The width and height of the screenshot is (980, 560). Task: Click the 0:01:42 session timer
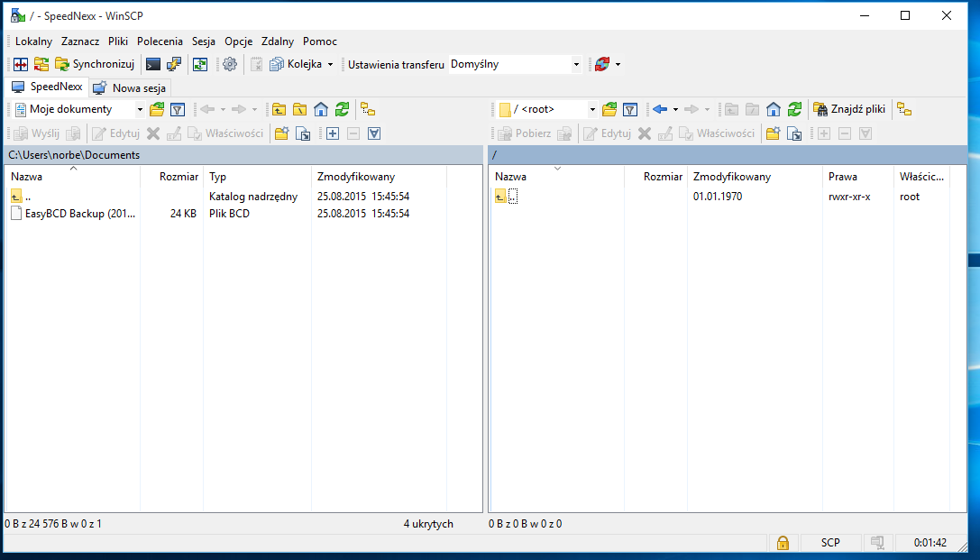pos(930,543)
